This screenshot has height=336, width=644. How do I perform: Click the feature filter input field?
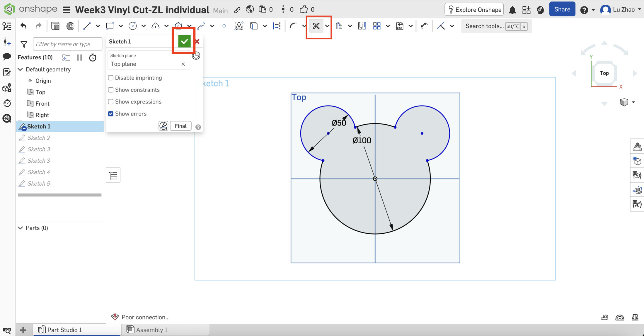coord(68,44)
